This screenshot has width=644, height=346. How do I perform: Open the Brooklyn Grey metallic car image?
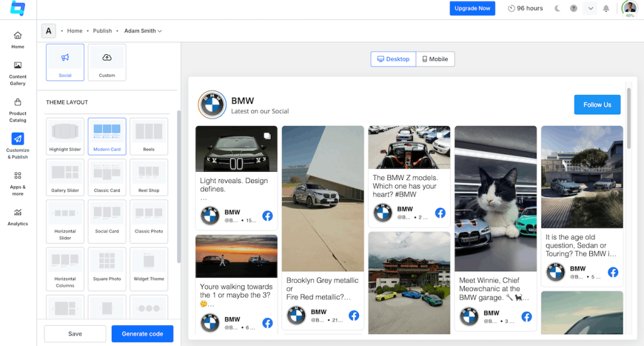tap(323, 198)
